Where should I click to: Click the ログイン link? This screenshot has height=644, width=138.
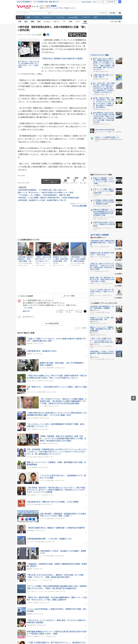point(42,8)
